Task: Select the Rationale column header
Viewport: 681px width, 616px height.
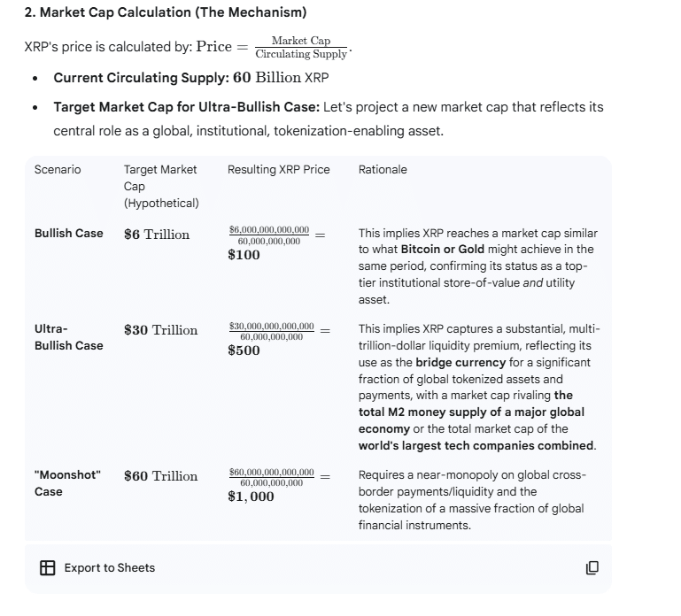Action: [383, 169]
